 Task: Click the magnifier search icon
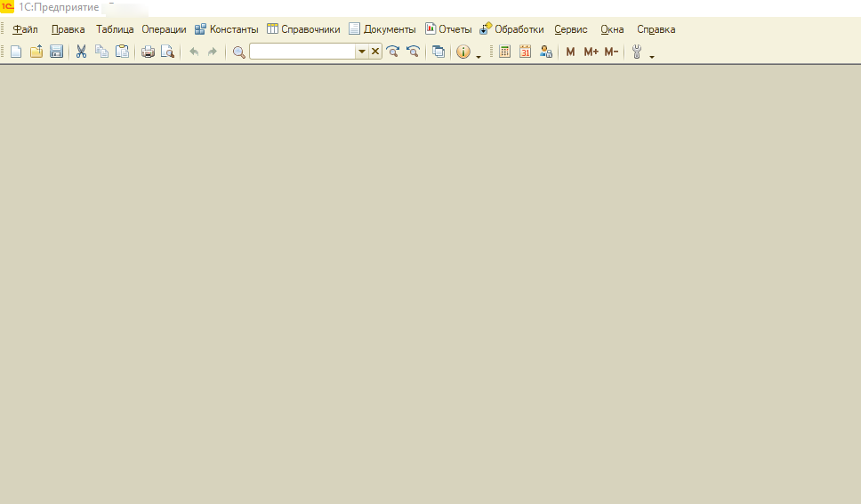tap(239, 52)
